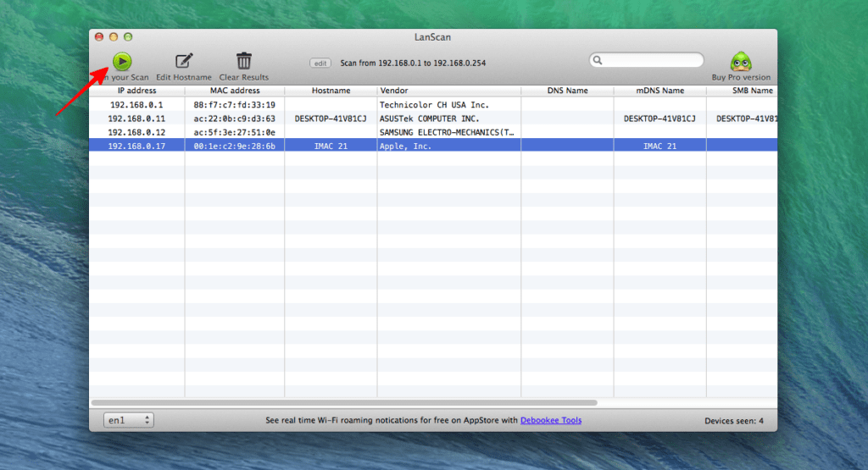Sort by the MAC address column header
The height and width of the screenshot is (470, 868).
tap(235, 91)
